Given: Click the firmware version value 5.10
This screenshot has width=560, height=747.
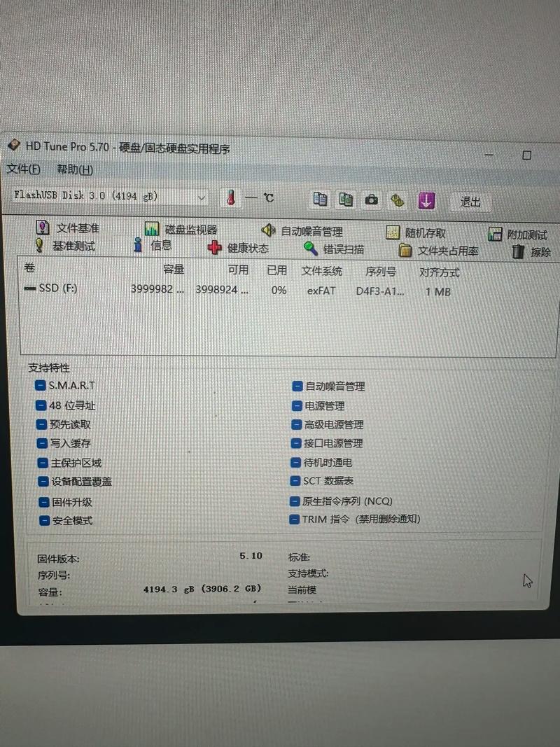Looking at the screenshot, I should click(251, 556).
